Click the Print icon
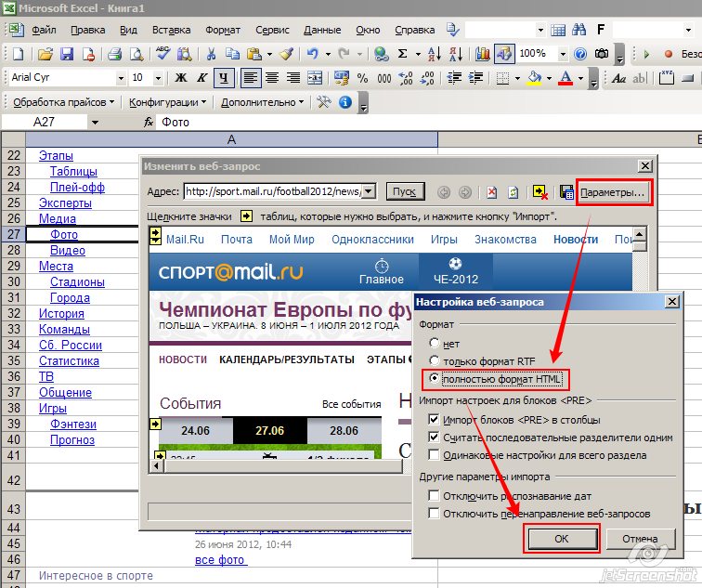702x588 pixels. tap(114, 54)
